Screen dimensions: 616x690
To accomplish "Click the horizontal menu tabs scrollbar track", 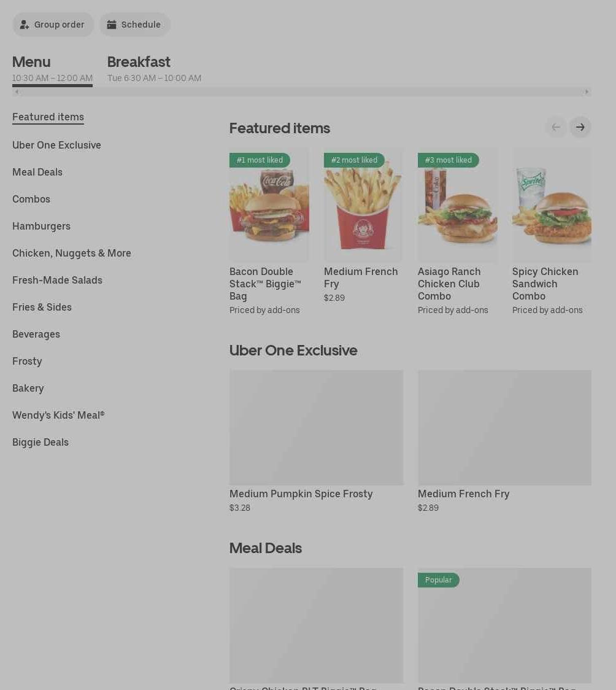I will coord(302,92).
